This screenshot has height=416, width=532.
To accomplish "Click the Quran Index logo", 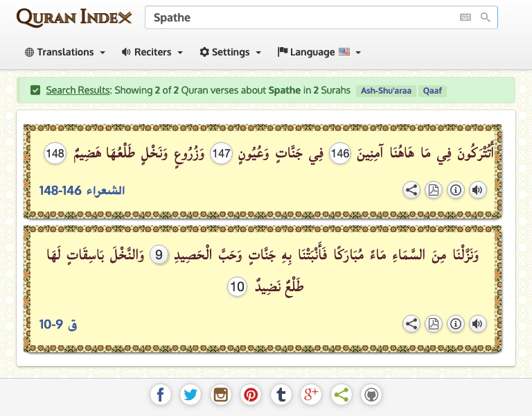I will click(x=74, y=17).
